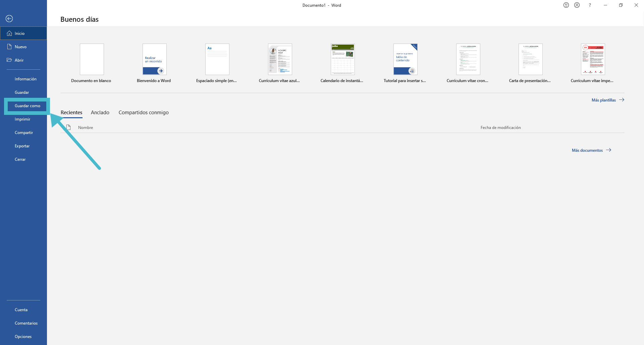Image resolution: width=644 pixels, height=345 pixels.
Task: Open the Bienvenido a Word template
Action: [154, 63]
